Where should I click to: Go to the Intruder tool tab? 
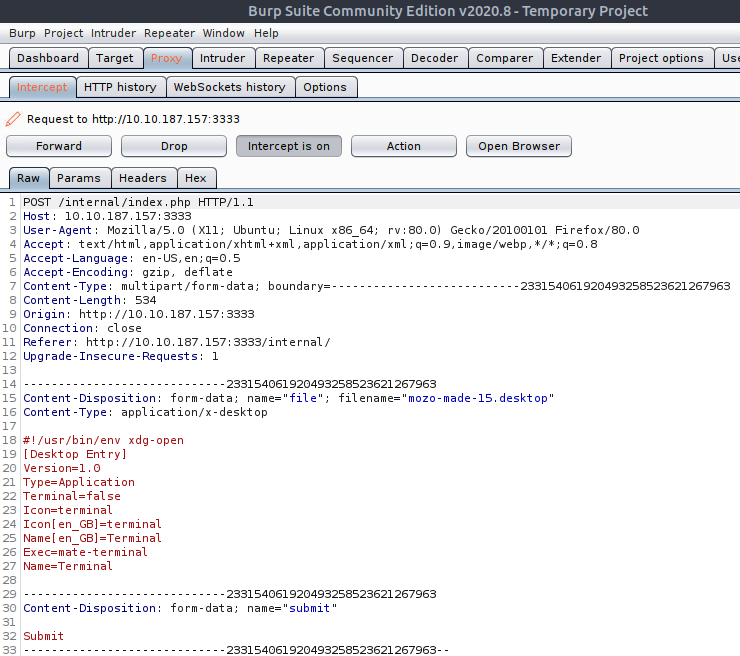pyautogui.click(x=223, y=58)
